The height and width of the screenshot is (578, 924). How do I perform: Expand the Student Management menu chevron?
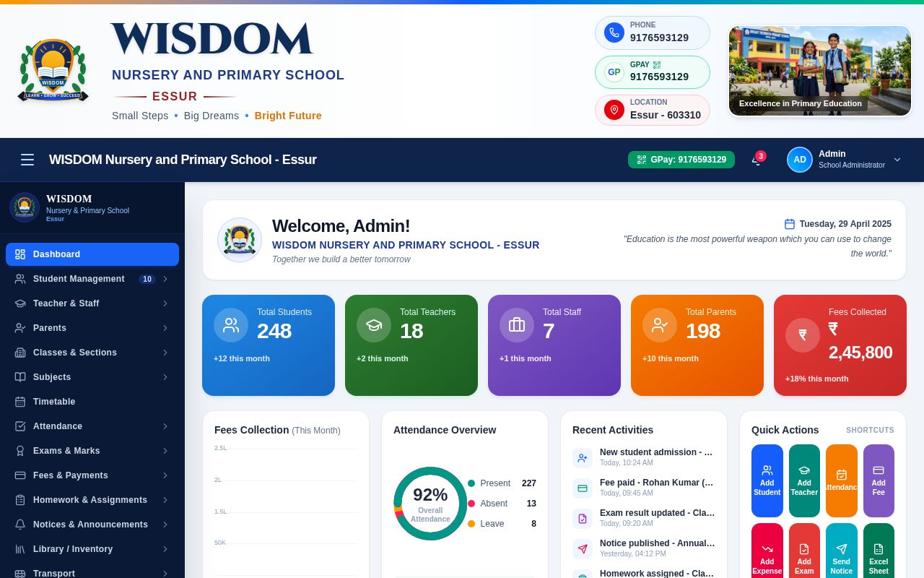tap(165, 279)
